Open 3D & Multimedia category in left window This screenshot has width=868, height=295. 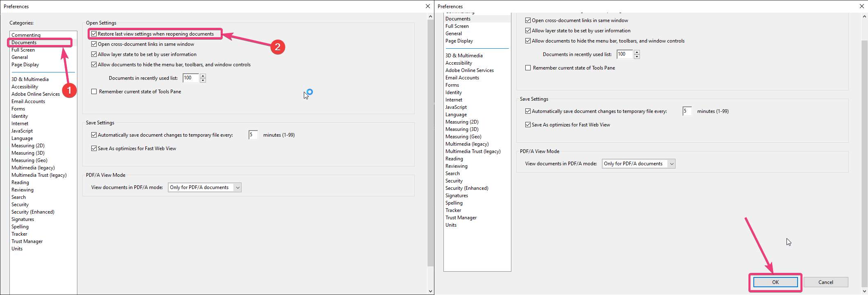(30, 79)
